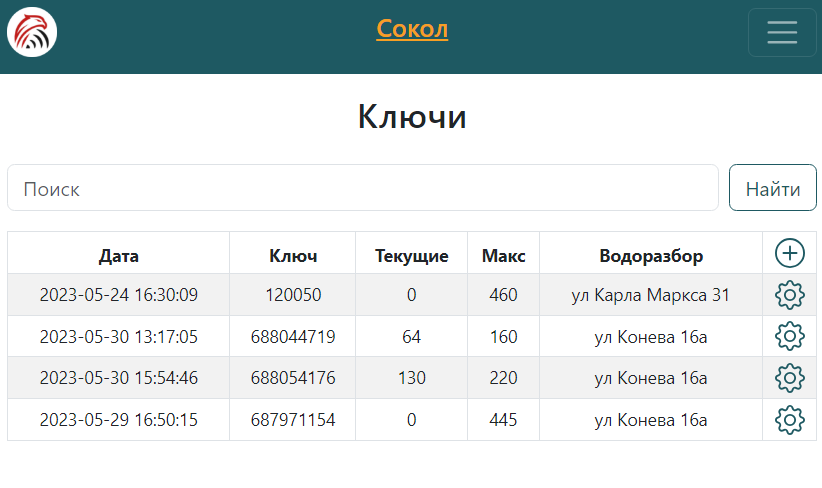Select the max value 445 cell
822x488 pixels.
(x=503, y=420)
